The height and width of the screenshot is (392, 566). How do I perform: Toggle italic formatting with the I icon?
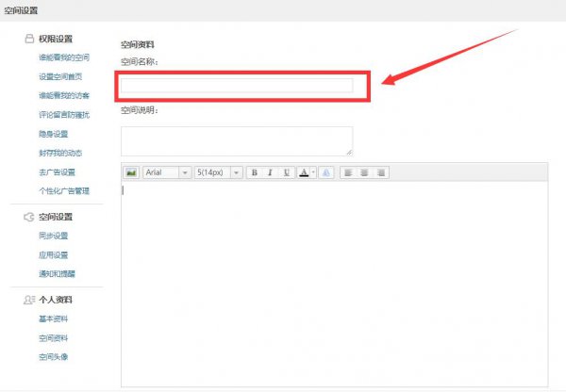pyautogui.click(x=270, y=172)
